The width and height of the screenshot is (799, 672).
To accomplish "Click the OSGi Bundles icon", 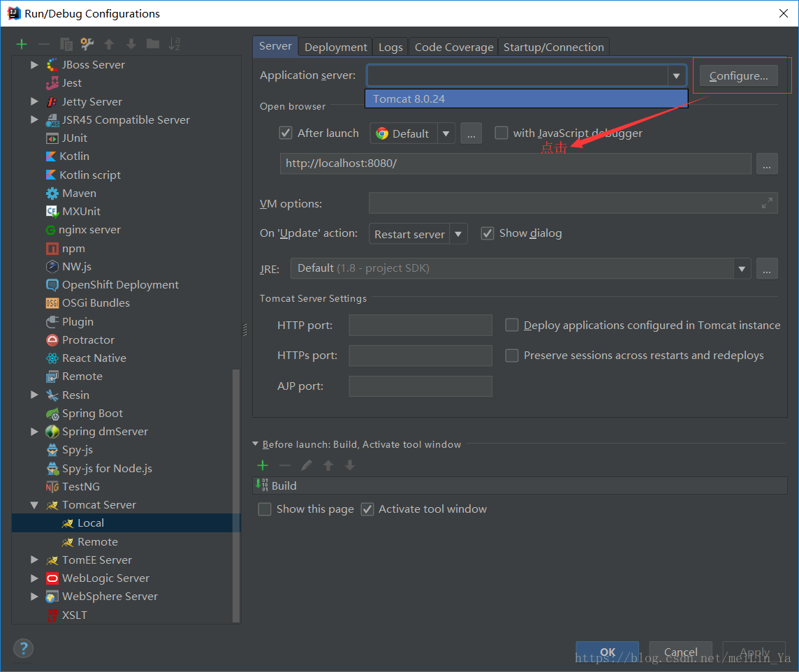I will [52, 303].
